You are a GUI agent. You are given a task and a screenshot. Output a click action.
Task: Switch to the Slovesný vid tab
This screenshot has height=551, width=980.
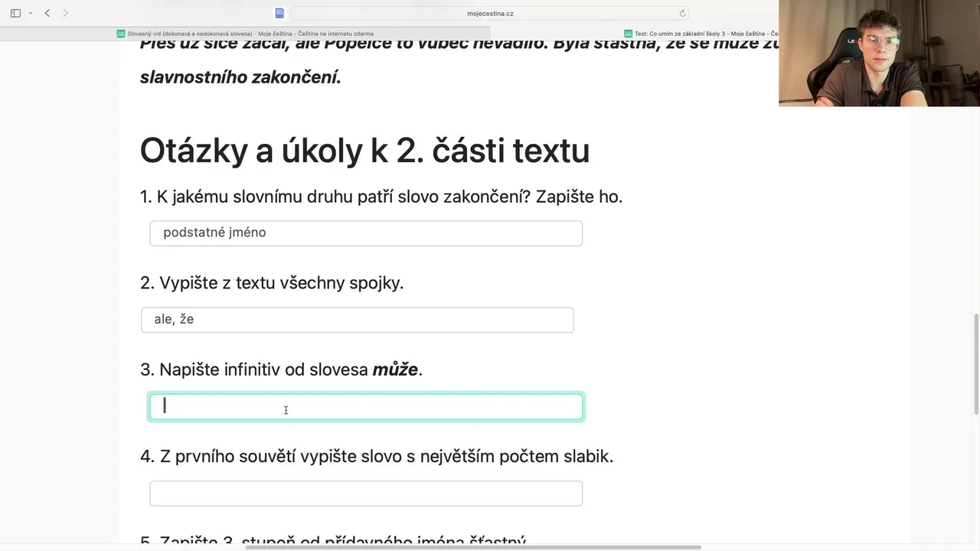(x=245, y=34)
